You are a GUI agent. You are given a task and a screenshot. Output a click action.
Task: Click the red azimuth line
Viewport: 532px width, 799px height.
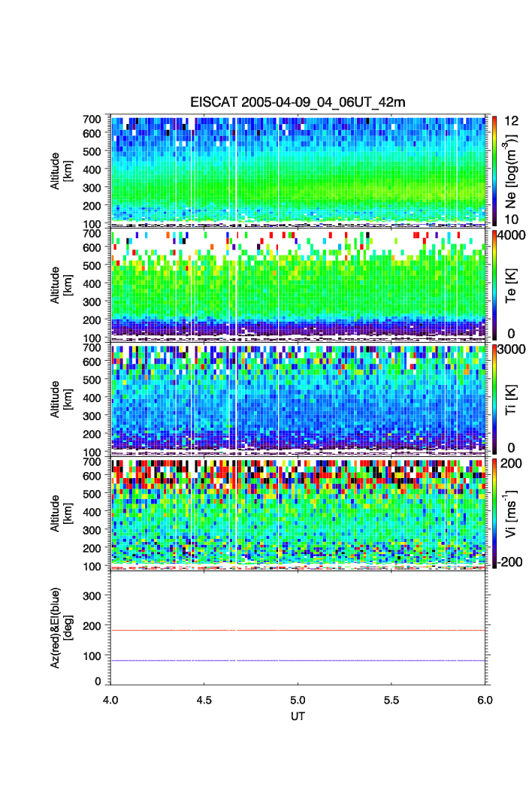[x=298, y=631]
